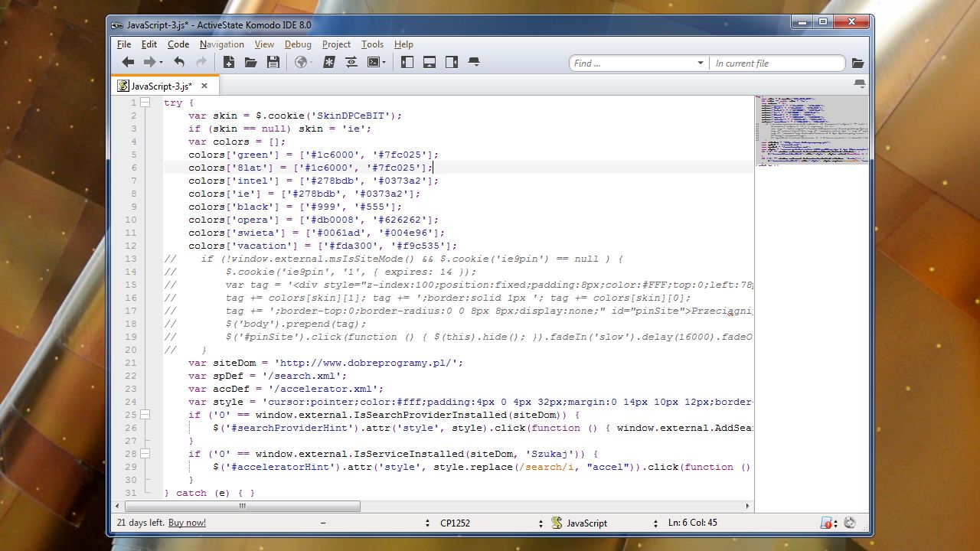Open the Navigation menu

click(222, 44)
